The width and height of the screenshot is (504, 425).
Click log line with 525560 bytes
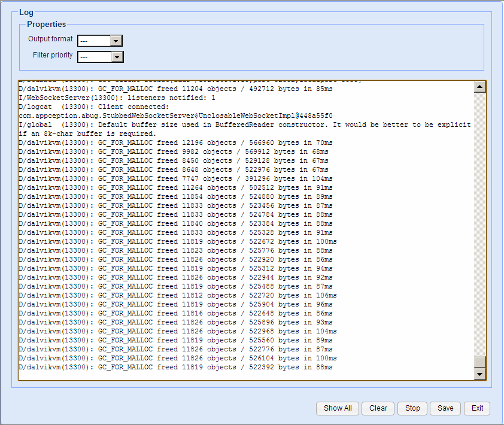(175, 341)
